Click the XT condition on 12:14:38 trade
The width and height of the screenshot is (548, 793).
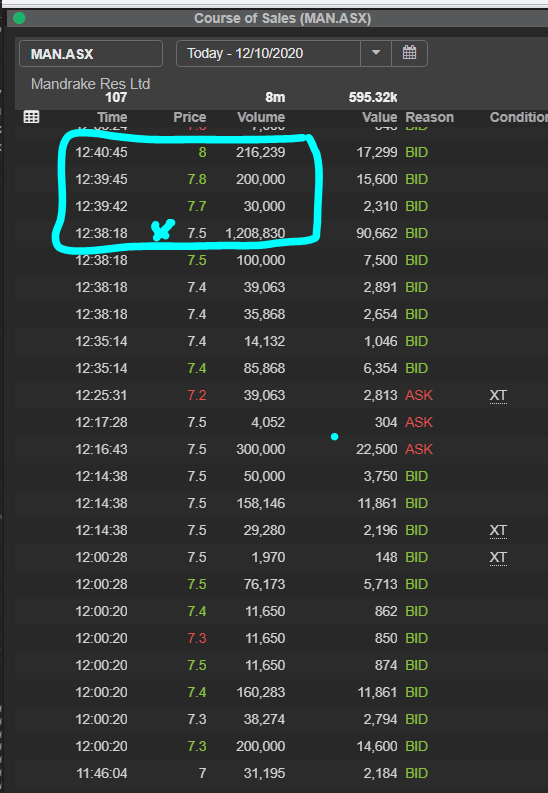coord(498,531)
